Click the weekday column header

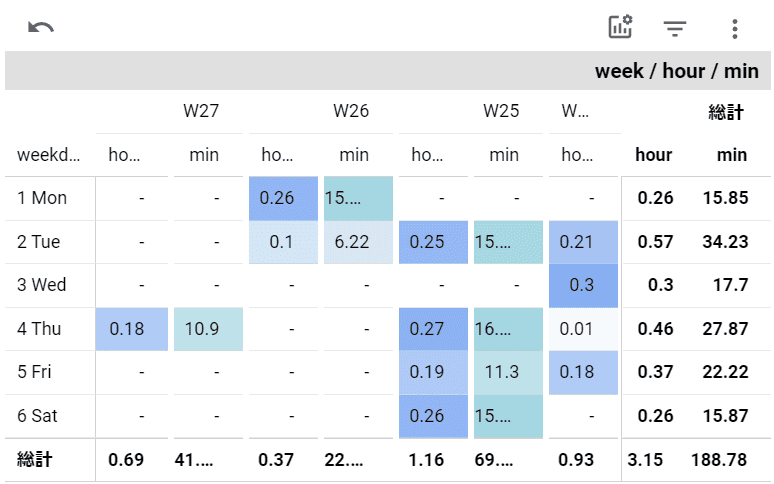(x=49, y=155)
